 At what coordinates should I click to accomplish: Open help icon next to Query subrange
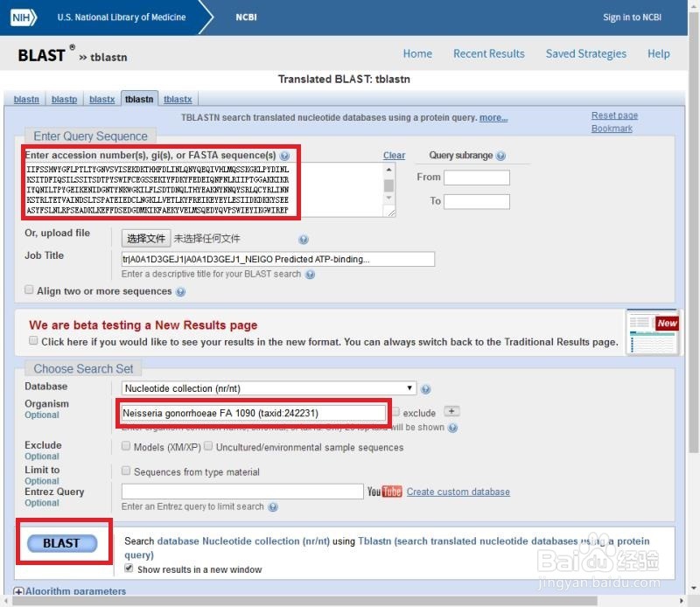pos(500,156)
